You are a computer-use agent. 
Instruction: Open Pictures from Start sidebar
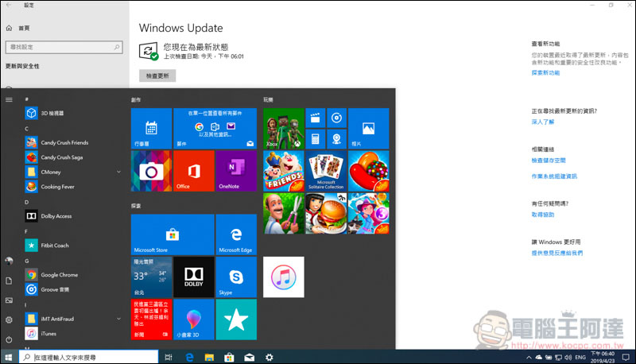tap(9, 300)
